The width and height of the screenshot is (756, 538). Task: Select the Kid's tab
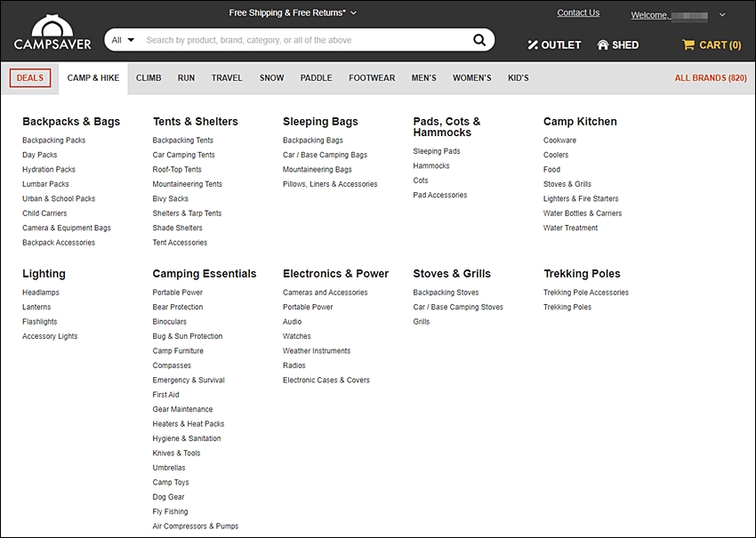click(518, 78)
